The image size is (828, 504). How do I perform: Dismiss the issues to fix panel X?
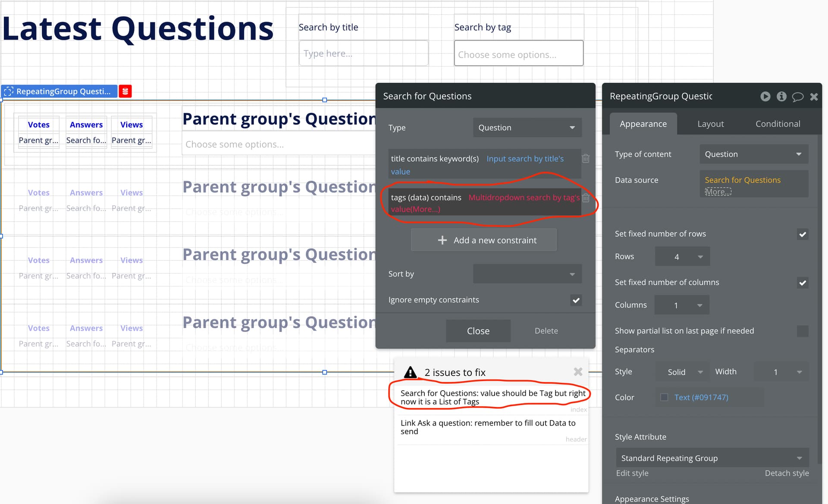578,371
